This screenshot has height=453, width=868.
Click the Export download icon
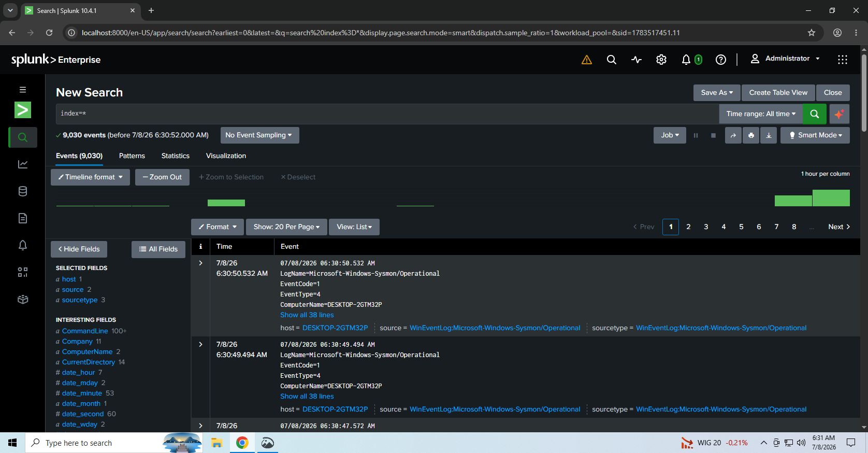[769, 135]
